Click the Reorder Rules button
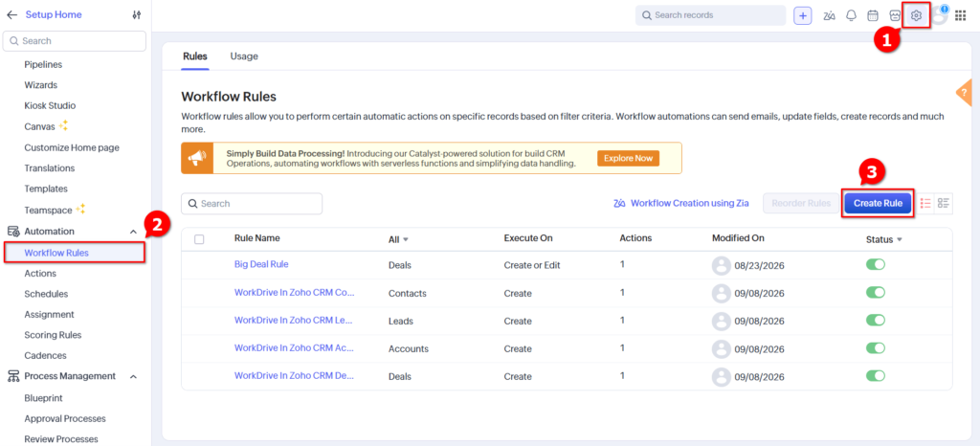 pyautogui.click(x=801, y=203)
